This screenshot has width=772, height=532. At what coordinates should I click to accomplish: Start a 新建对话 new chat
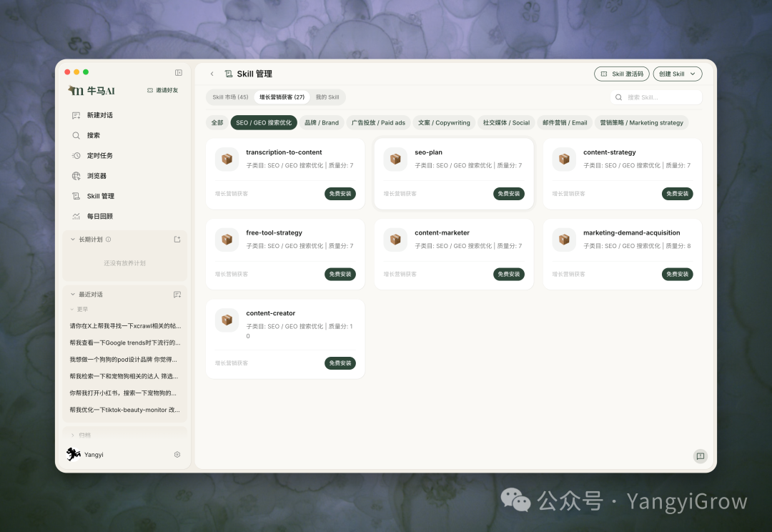click(124, 115)
